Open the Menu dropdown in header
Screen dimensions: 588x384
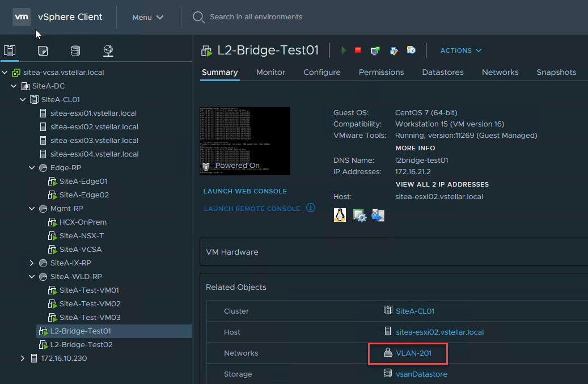click(x=147, y=17)
